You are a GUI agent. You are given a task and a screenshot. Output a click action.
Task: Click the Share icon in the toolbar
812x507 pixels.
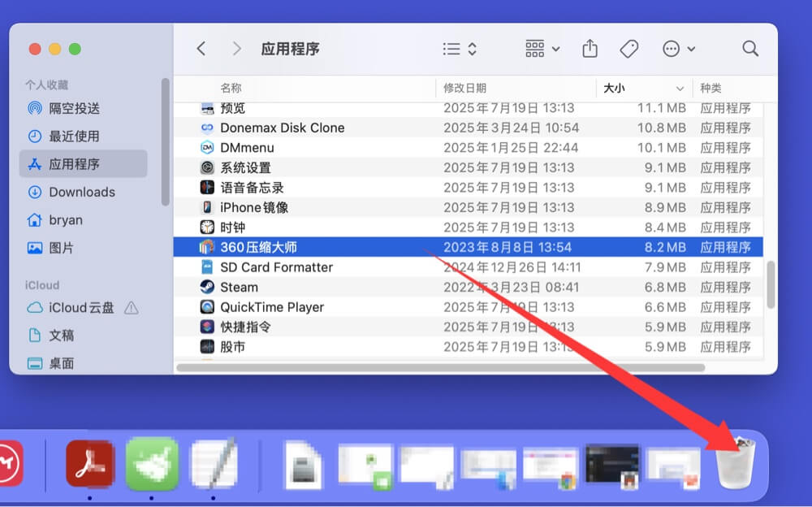tap(590, 48)
